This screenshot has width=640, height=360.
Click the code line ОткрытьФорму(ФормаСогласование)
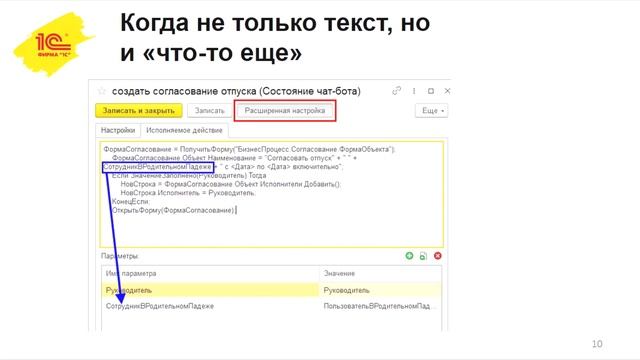[x=173, y=210]
